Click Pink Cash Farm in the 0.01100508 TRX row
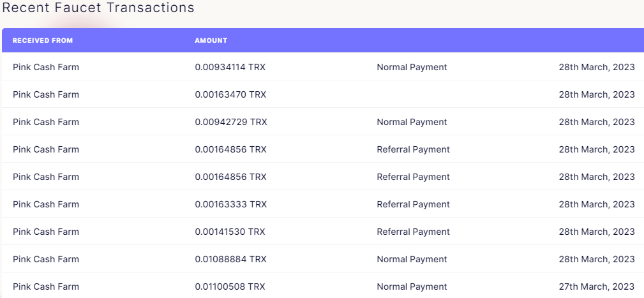 (x=46, y=287)
